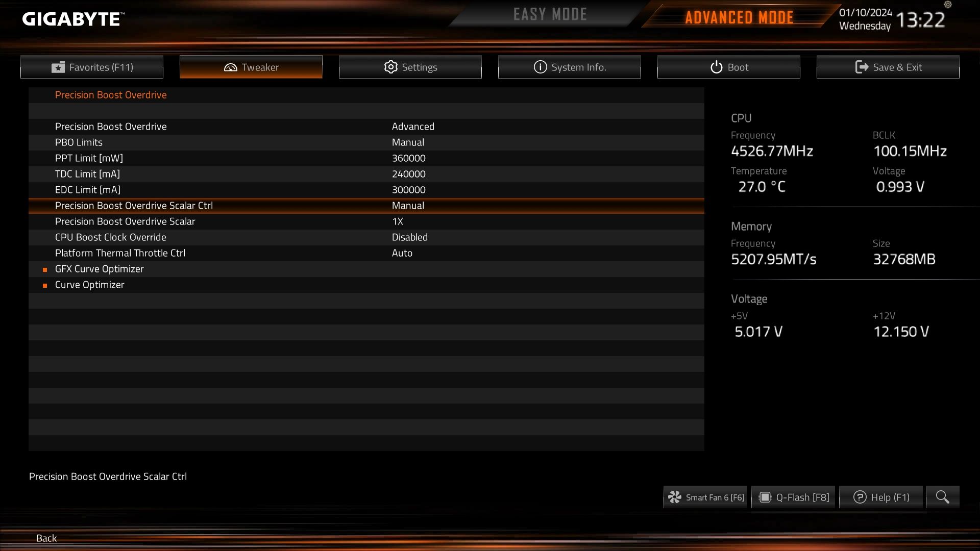The height and width of the screenshot is (551, 980).
Task: Edit PPT Limit value 360000
Action: tap(408, 158)
